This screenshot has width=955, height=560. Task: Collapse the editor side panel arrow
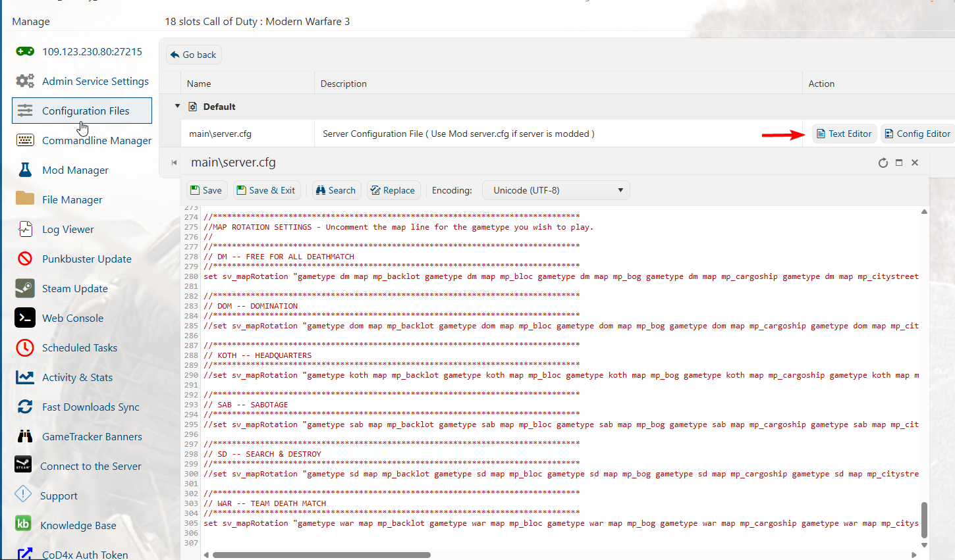tap(174, 163)
